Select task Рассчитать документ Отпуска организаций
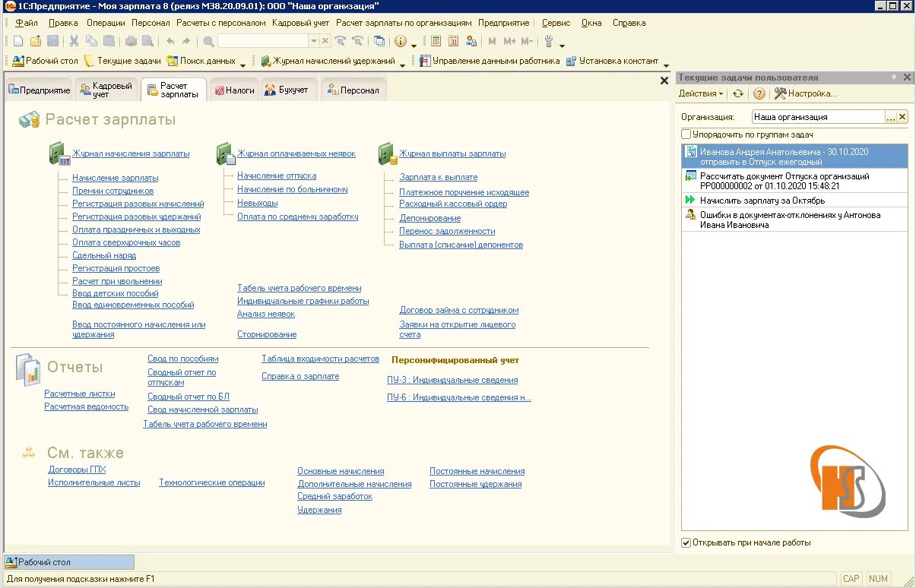This screenshot has height=588, width=916. (x=794, y=181)
